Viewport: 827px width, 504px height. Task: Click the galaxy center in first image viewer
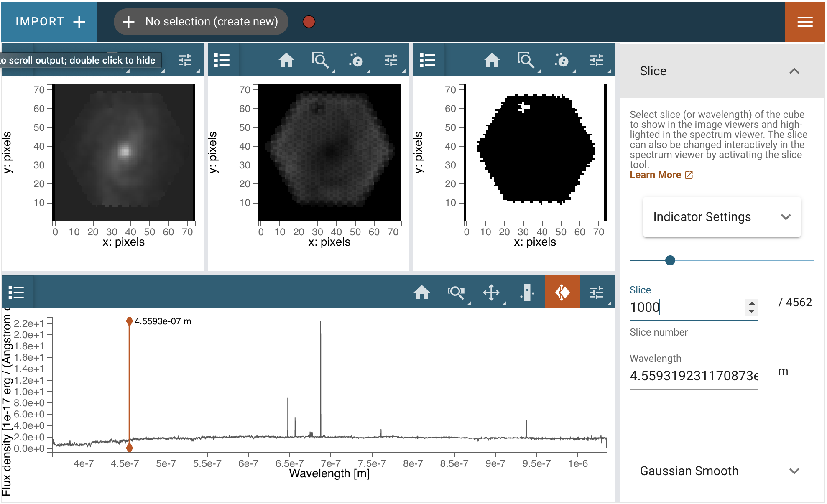125,151
